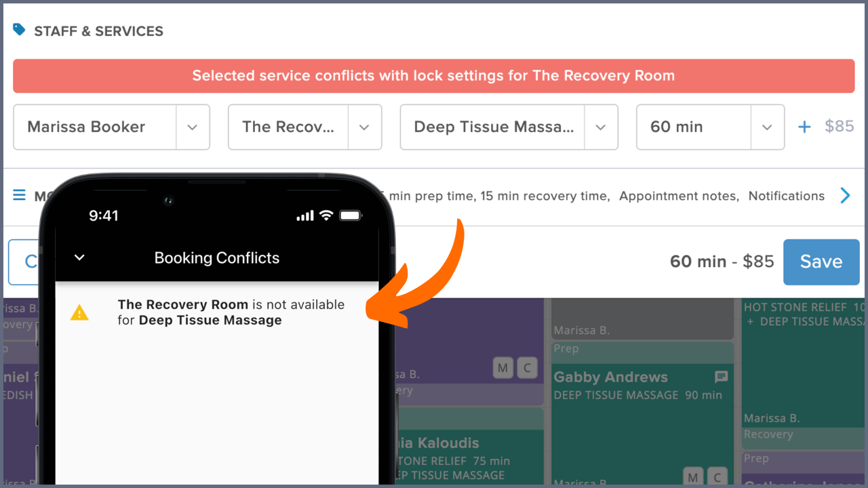Open the Marissa Booker staff dropdown
The image size is (868, 488).
point(192,127)
